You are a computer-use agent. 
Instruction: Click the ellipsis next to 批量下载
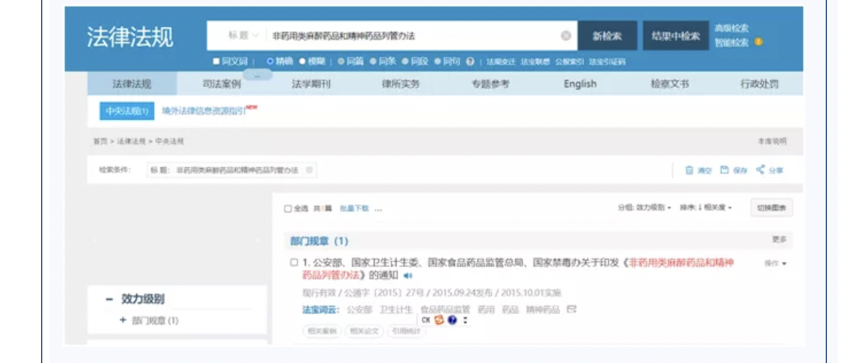click(378, 209)
